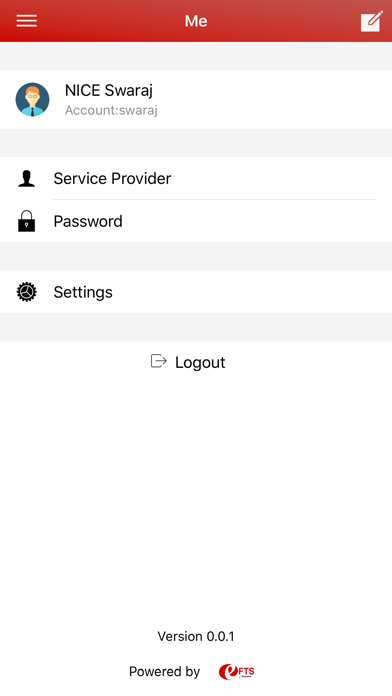
Task: Open the Password option
Action: click(x=196, y=221)
